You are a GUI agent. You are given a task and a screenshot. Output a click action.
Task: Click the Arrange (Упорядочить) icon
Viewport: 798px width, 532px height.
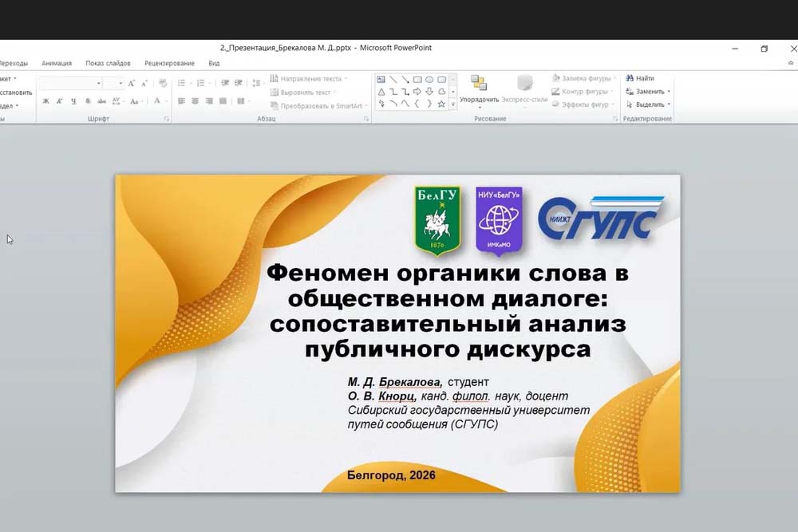click(x=479, y=84)
